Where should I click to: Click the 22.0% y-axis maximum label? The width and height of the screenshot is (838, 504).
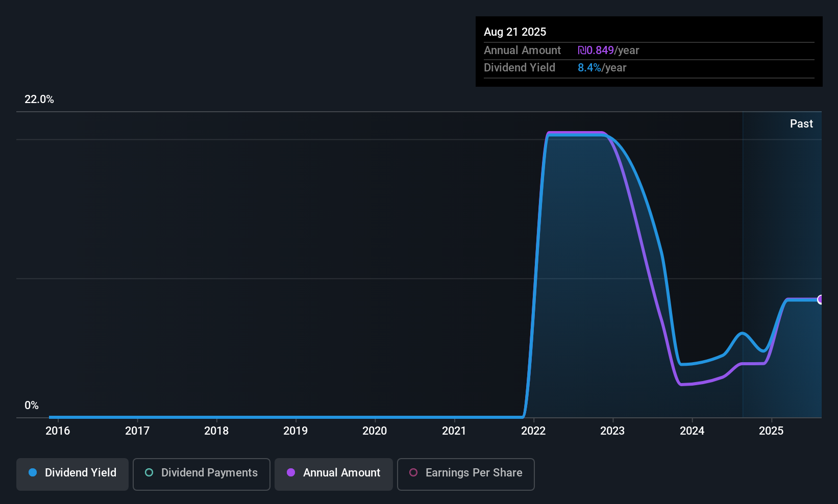[39, 99]
